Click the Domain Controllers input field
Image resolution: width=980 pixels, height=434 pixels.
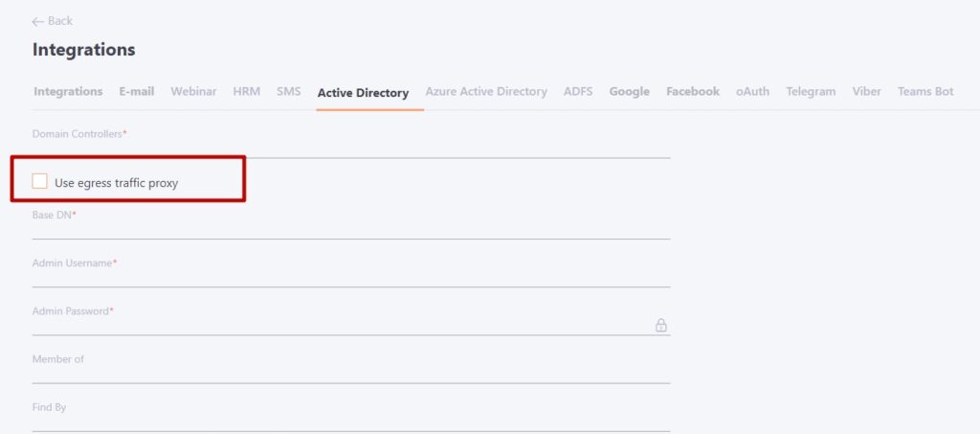[351, 148]
